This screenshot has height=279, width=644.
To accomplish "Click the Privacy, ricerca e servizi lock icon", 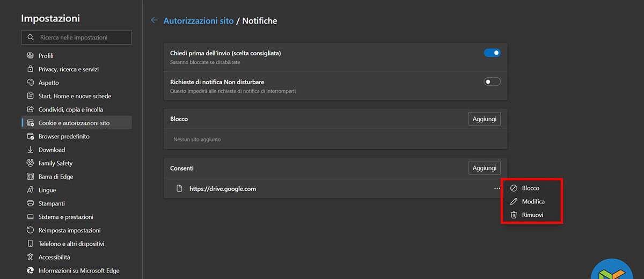I will point(30,69).
